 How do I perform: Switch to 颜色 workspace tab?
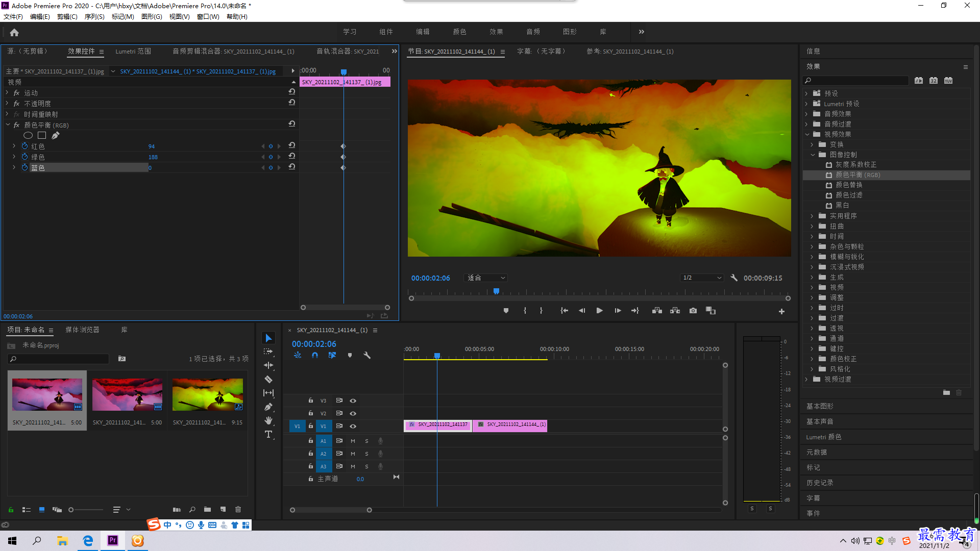click(459, 32)
